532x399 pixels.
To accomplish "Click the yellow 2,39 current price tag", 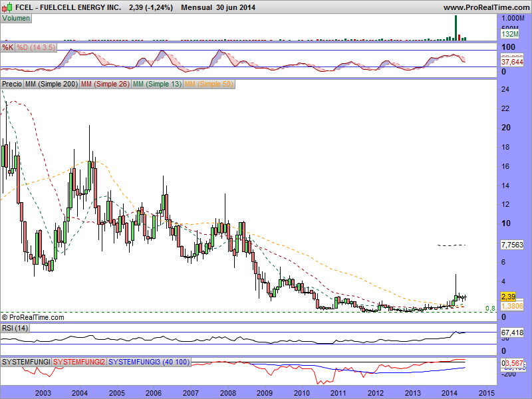I will point(508,297).
